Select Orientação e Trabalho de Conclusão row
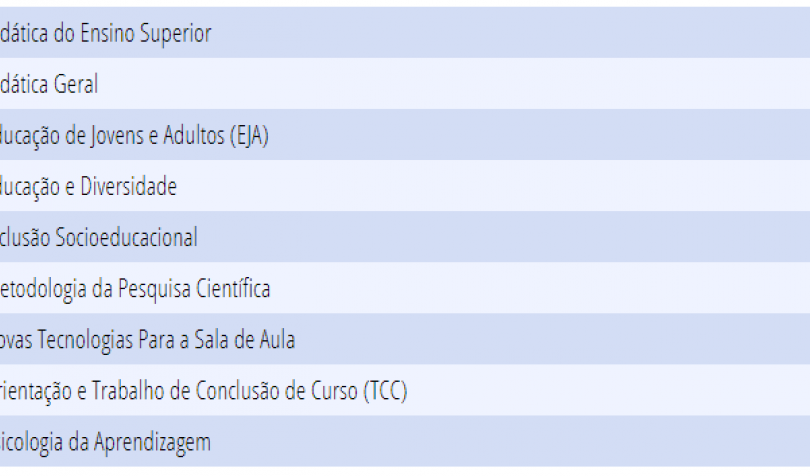 [x=405, y=390]
